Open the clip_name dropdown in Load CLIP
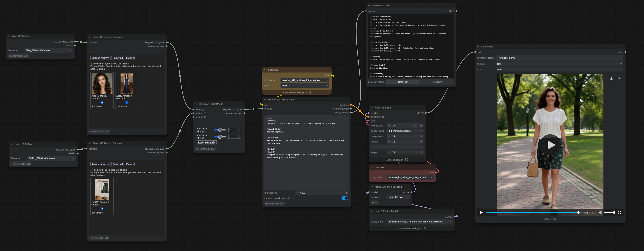 tap(305, 80)
